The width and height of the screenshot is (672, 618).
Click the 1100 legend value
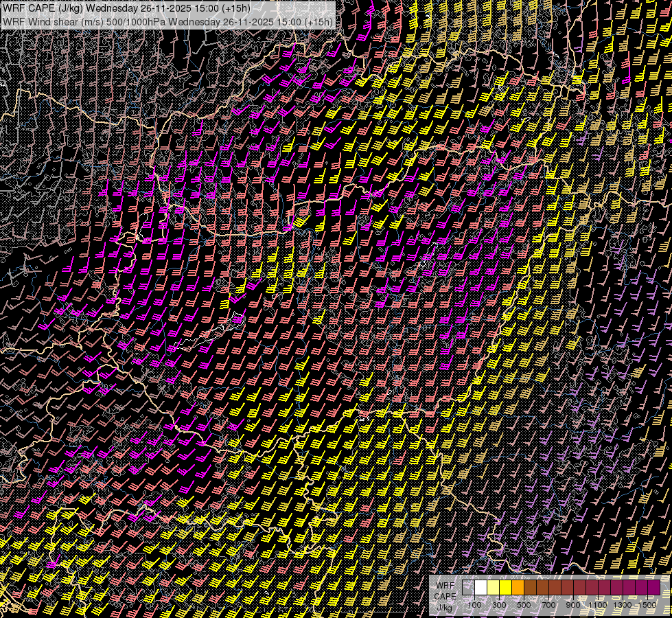click(597, 605)
